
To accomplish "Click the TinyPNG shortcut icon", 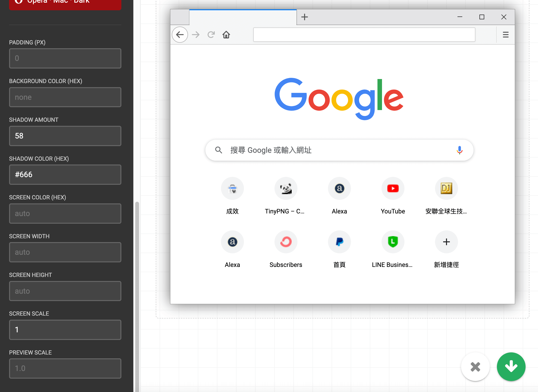I will click(x=286, y=188).
